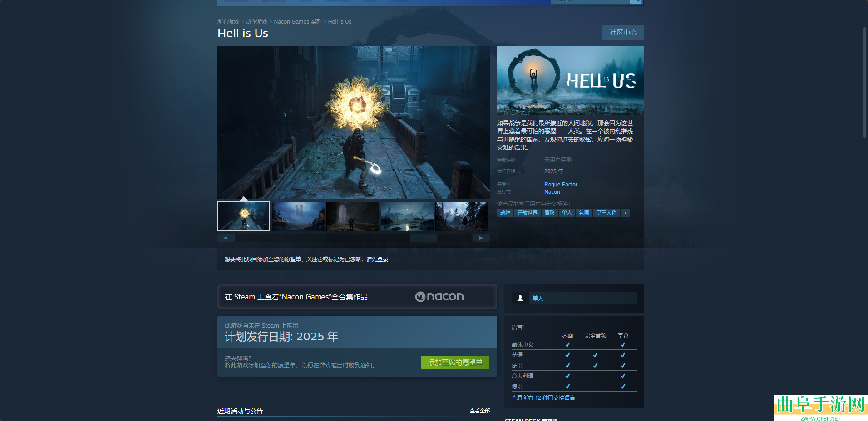Select the 开放世界 tag
868x421 pixels.
(528, 213)
